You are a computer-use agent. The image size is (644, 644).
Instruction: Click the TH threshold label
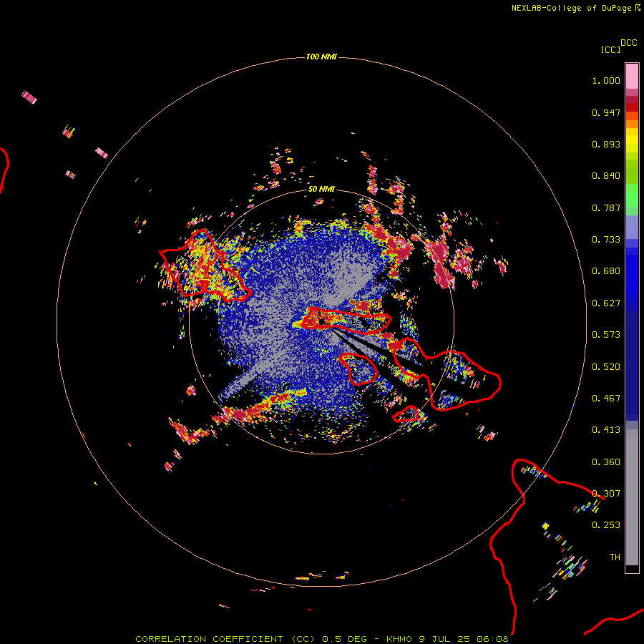click(x=615, y=557)
